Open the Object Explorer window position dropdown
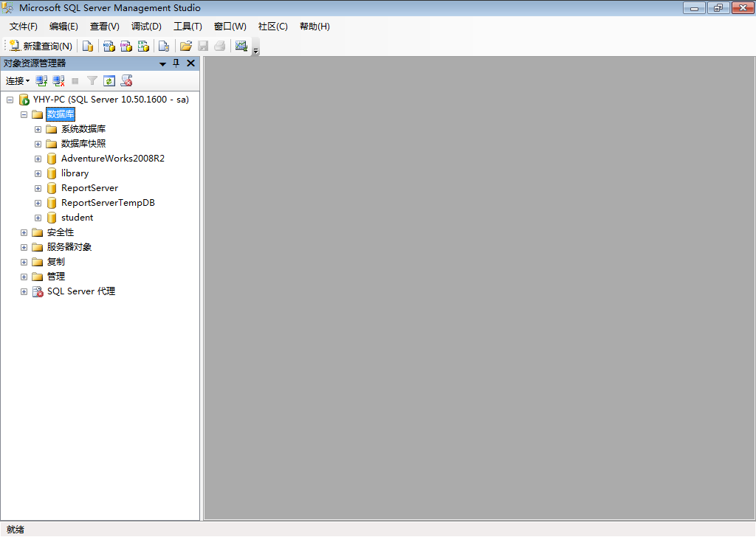The height and width of the screenshot is (537, 756). click(163, 63)
